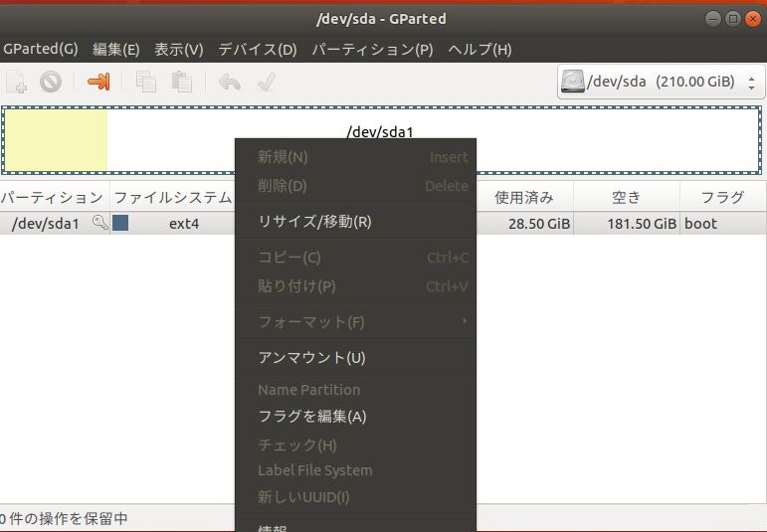Click the 使用済み column header
Screen dimensions: 767x532
[x=524, y=197]
